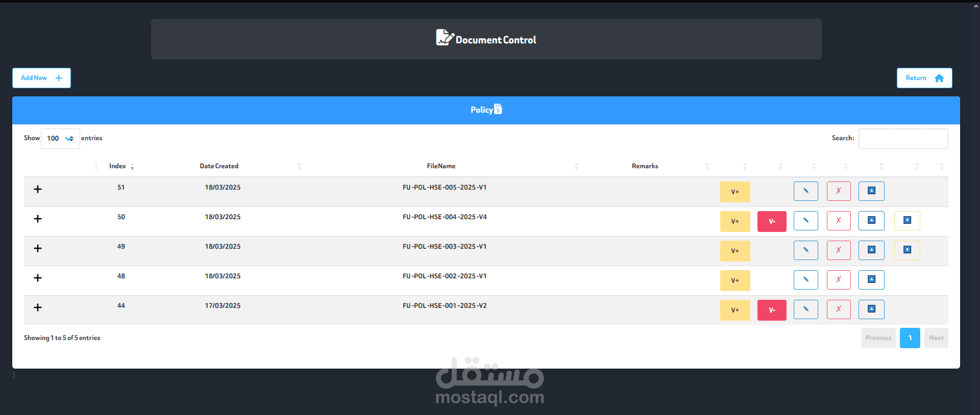Click the delete X icon for index 48
Screen dimensions: 980x415
tap(839, 280)
